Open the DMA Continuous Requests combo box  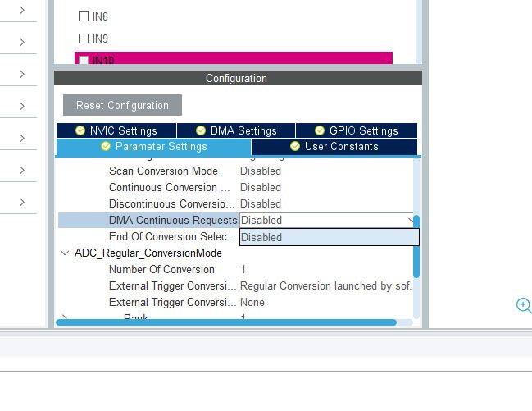326,220
